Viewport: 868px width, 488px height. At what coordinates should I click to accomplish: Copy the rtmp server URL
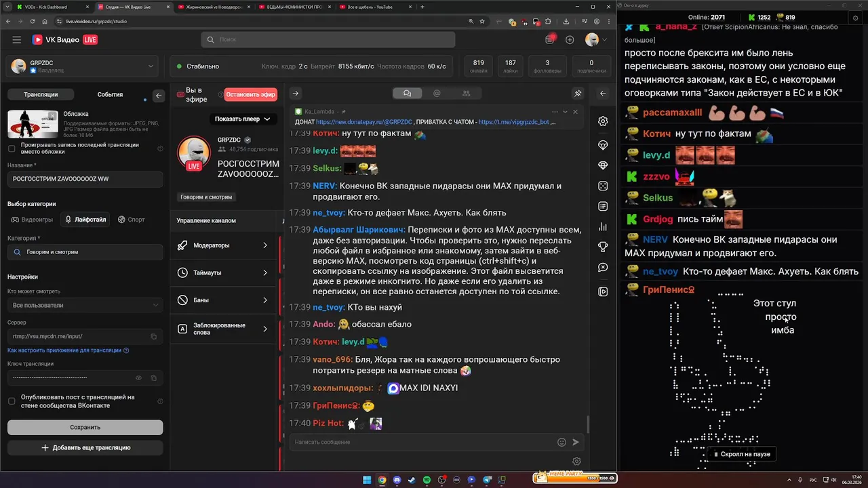[154, 336]
